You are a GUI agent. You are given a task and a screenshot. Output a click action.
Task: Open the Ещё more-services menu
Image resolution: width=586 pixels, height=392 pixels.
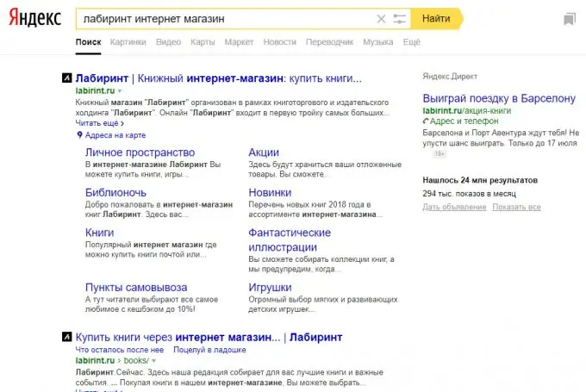tap(411, 42)
